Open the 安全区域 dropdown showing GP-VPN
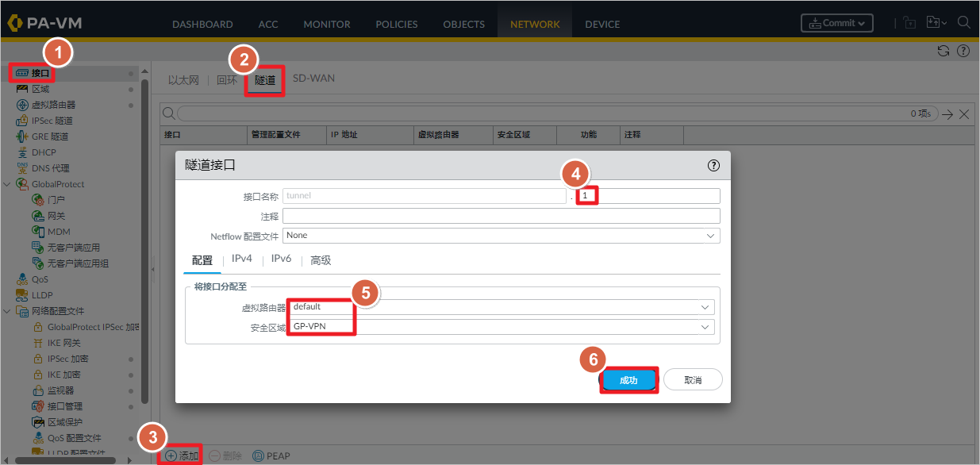The height and width of the screenshot is (465, 980). pyautogui.click(x=502, y=327)
